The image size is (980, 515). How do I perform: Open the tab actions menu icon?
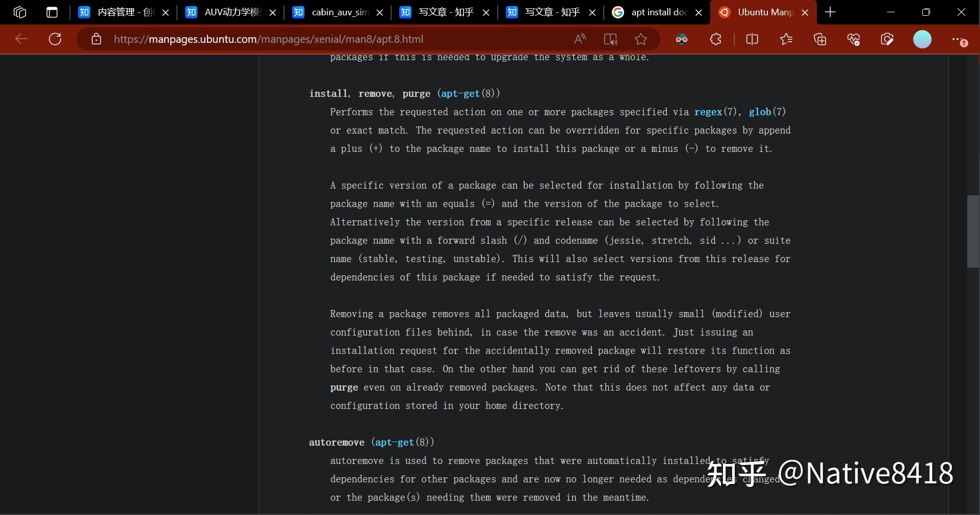click(52, 12)
